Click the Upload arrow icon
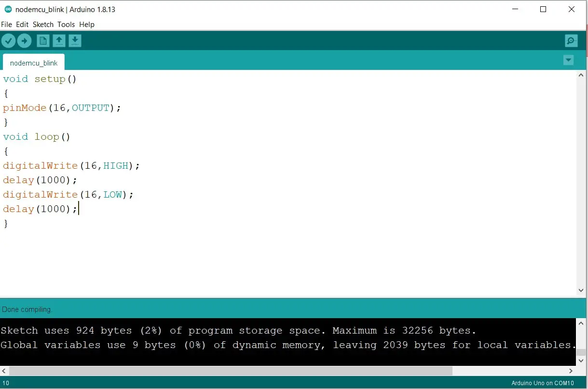Screen dimensions: 588x389 [x=25, y=41]
